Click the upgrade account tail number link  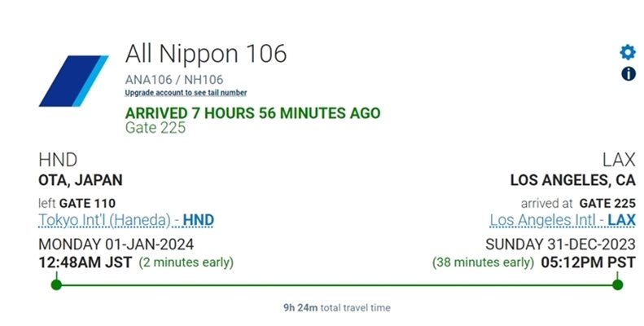pyautogui.click(x=186, y=94)
